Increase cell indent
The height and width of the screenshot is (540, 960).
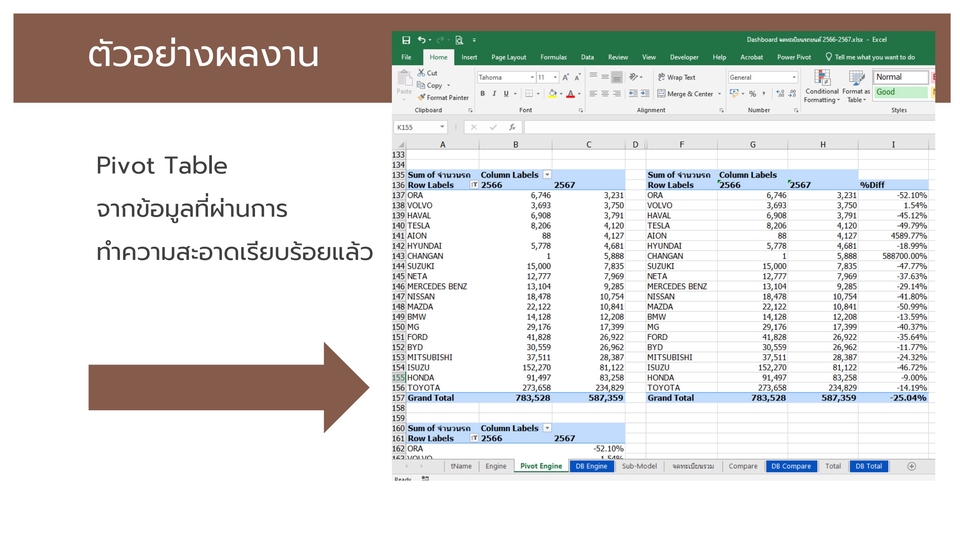click(x=645, y=94)
